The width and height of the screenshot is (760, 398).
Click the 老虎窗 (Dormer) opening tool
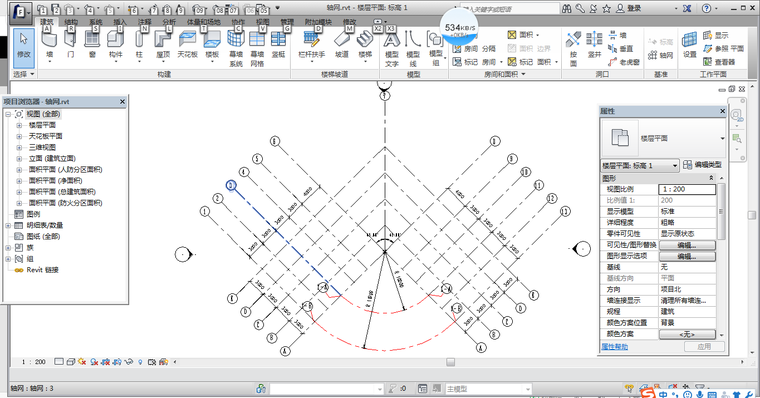623,62
